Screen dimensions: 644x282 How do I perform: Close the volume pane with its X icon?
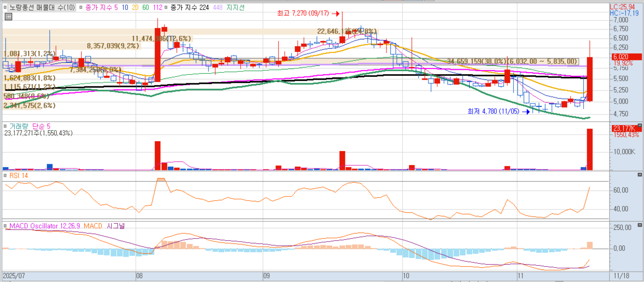tap(640, 126)
